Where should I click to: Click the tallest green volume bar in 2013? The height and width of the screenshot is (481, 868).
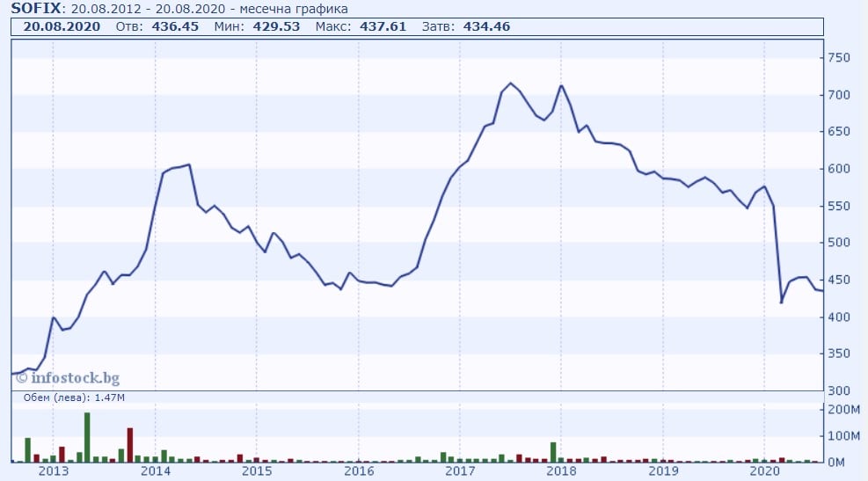click(x=87, y=437)
